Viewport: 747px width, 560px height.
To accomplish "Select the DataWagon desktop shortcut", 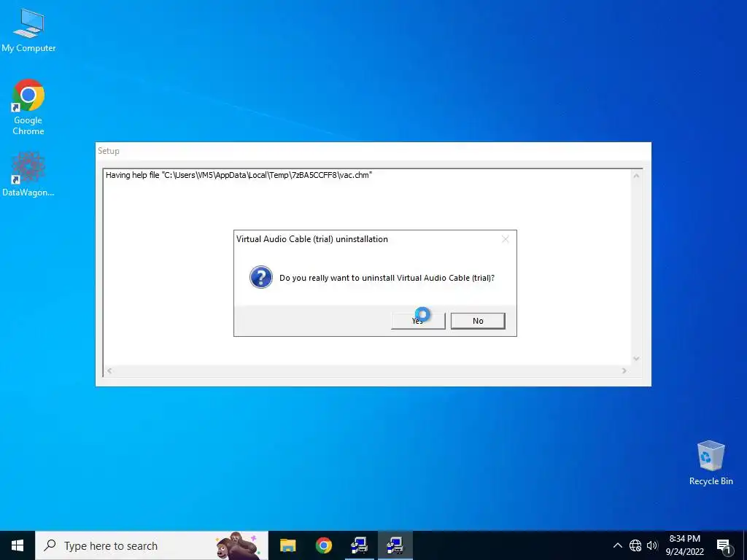I will (x=28, y=174).
